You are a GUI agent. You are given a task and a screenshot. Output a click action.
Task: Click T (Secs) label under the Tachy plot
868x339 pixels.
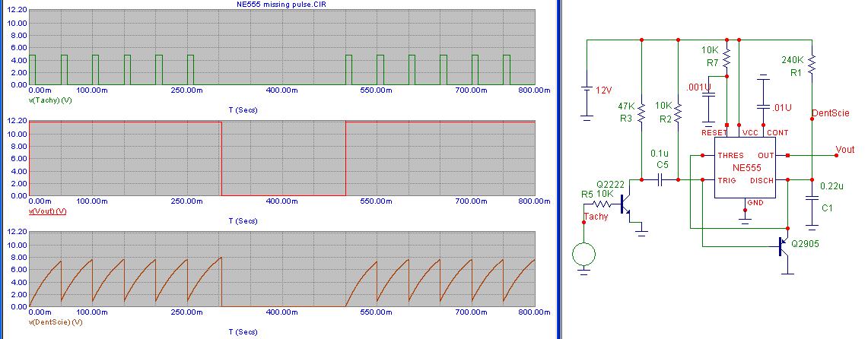[x=243, y=110]
